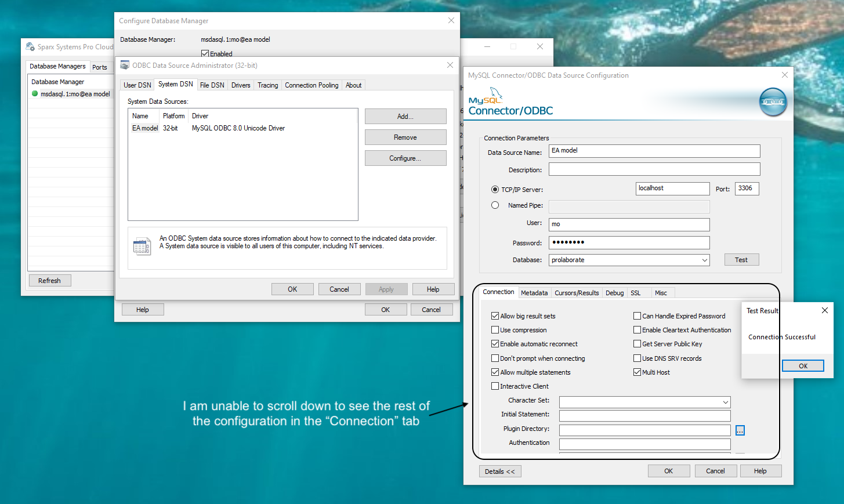
Task: Toggle Allow multiple statements checkbox
Action: pos(495,372)
